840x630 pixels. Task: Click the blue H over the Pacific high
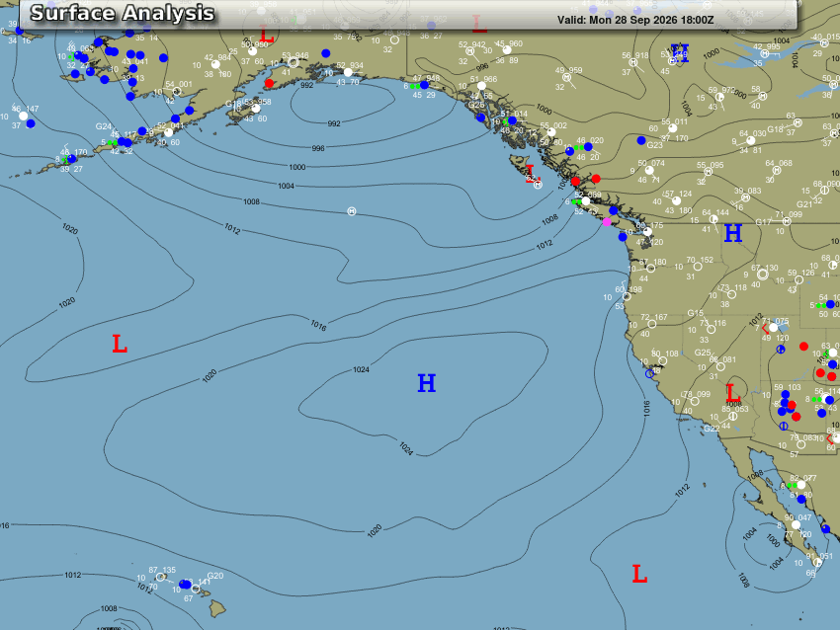coord(426,383)
